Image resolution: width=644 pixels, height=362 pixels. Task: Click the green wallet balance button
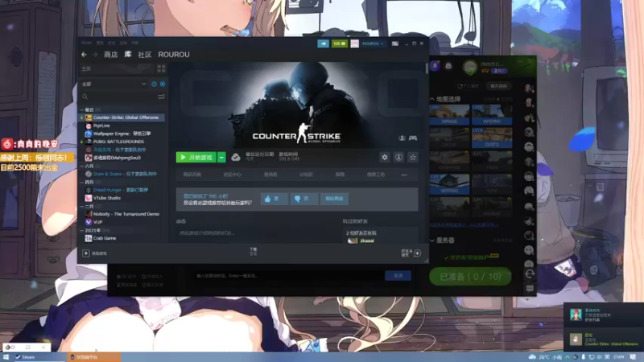click(x=340, y=43)
